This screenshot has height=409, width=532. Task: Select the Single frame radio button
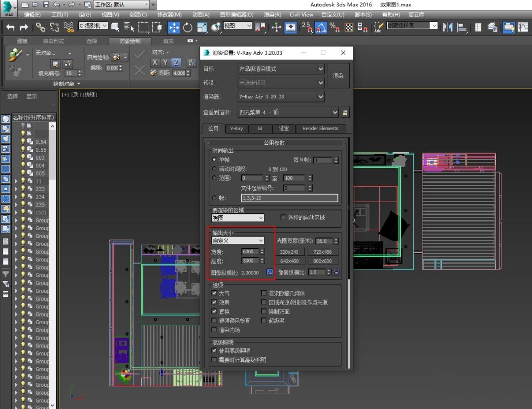tap(214, 159)
